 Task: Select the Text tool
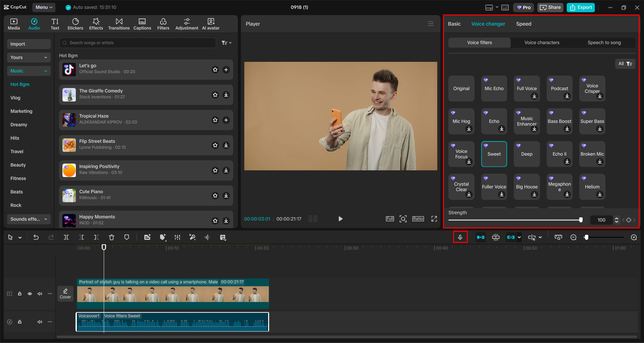[55, 24]
